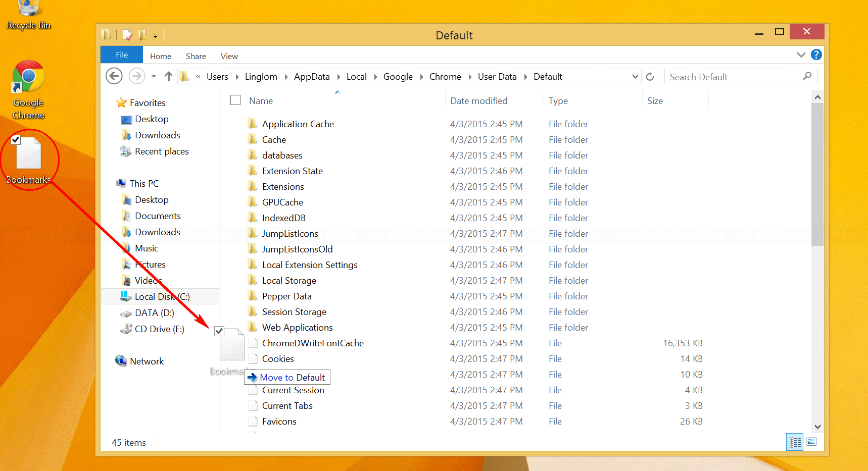Open the File menu tab

(x=122, y=55)
